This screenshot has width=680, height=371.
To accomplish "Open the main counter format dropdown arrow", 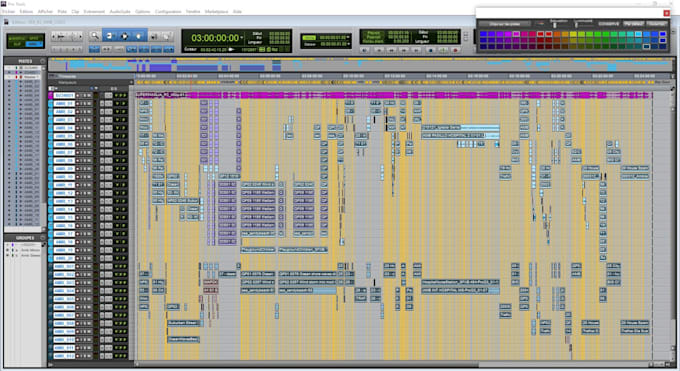I will 242,38.
